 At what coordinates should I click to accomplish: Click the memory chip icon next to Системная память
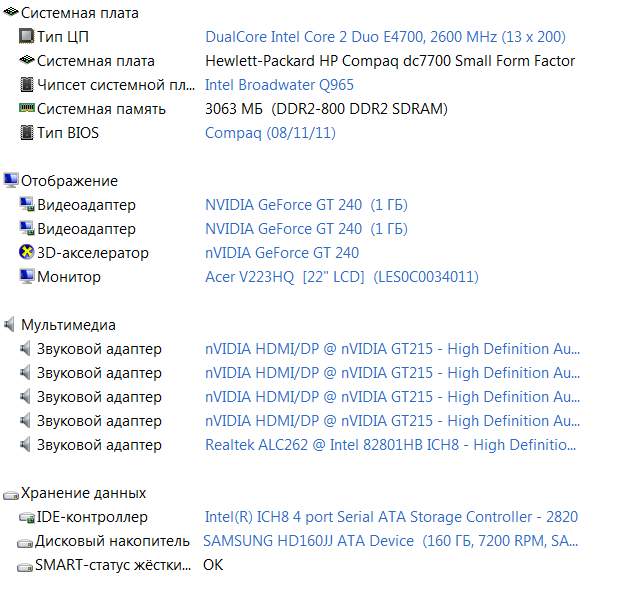pyautogui.click(x=27, y=109)
